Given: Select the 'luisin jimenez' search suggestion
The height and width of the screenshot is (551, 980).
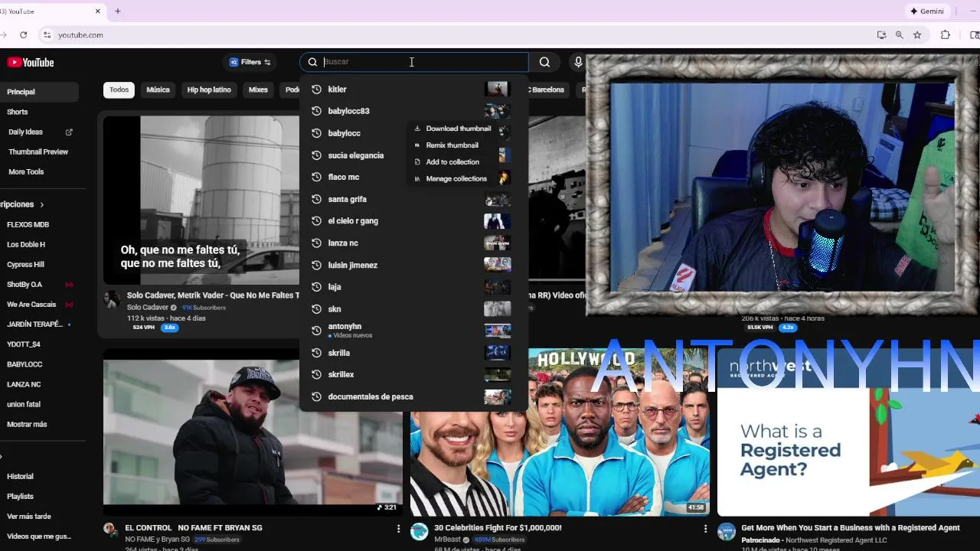Looking at the screenshot, I should 413,265.
